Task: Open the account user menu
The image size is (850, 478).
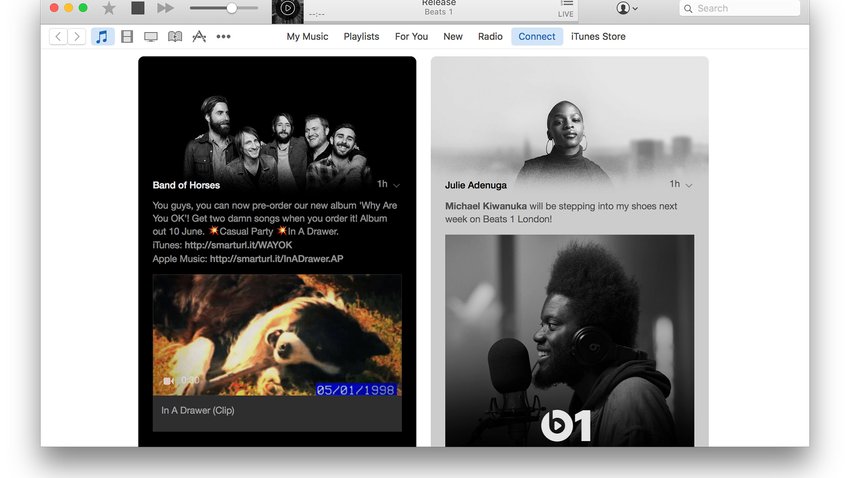Action: [x=627, y=8]
